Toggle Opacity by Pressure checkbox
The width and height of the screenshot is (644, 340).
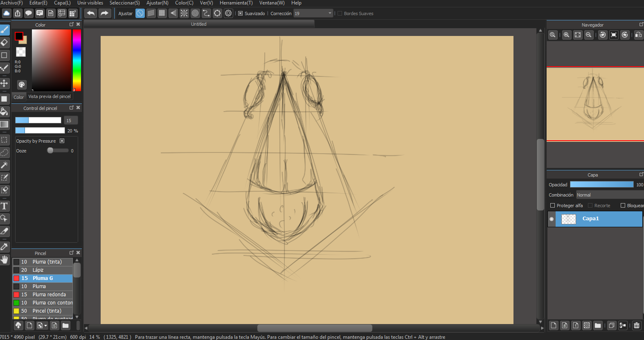(x=62, y=141)
